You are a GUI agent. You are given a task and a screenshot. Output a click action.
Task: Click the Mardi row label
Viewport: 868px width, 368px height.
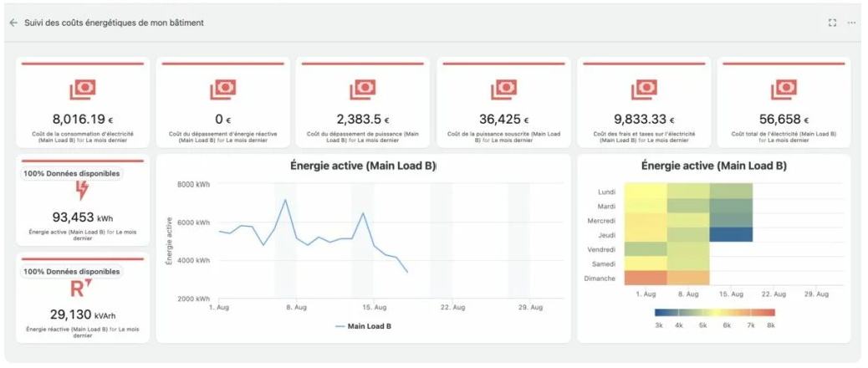click(607, 207)
